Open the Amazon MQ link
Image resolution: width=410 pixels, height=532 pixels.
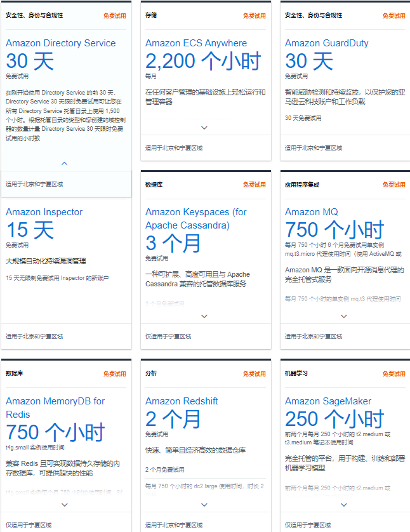(312, 212)
